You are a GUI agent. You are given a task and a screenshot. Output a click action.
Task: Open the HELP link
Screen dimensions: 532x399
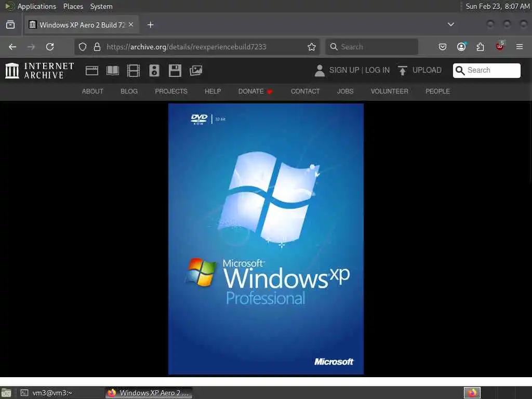pyautogui.click(x=212, y=91)
